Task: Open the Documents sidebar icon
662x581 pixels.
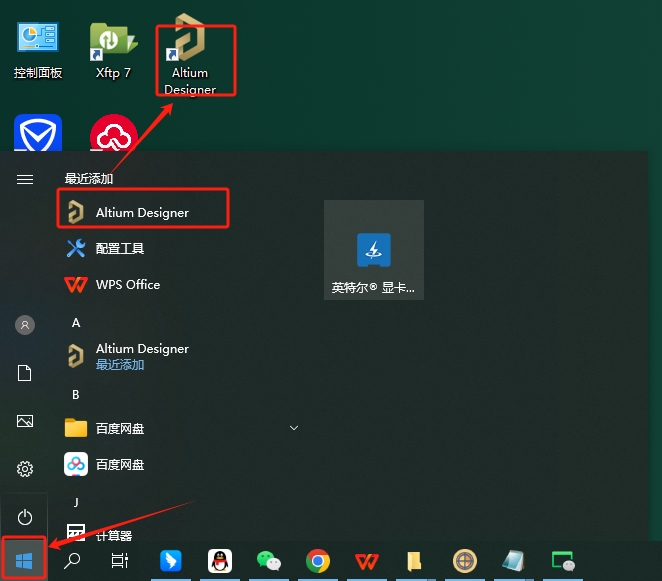Action: 24,373
